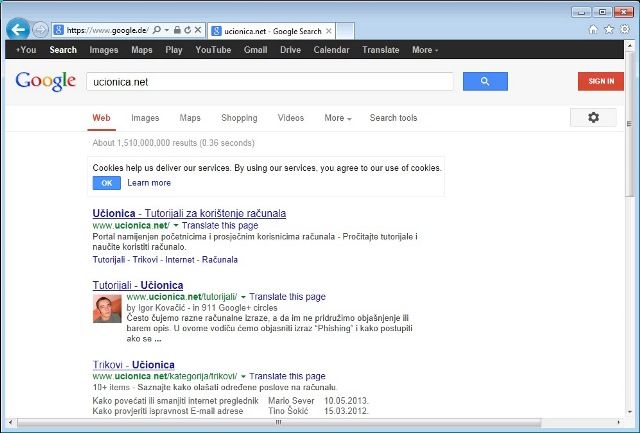The width and height of the screenshot is (640, 433).
Task: Click the vertical scrollbar thumb
Action: tap(629, 124)
